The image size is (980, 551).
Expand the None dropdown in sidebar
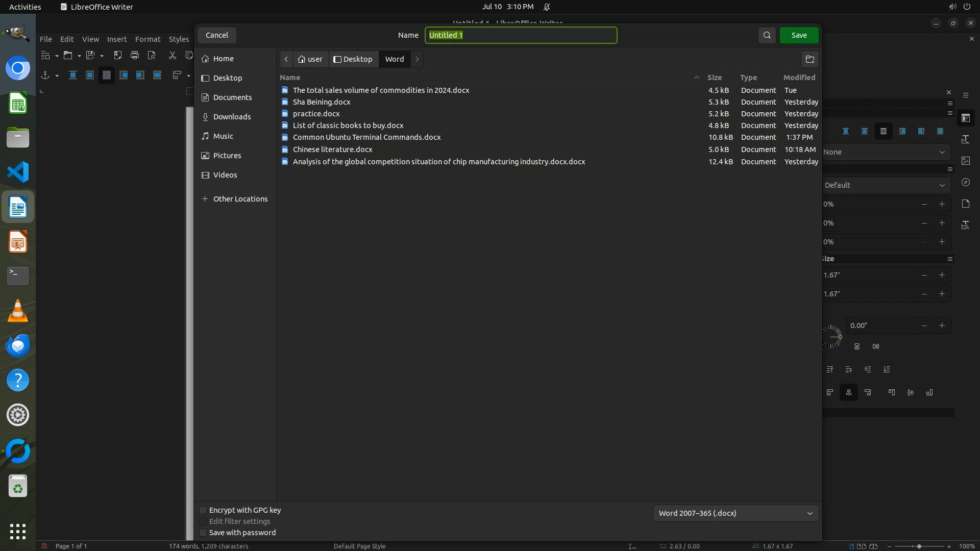886,152
